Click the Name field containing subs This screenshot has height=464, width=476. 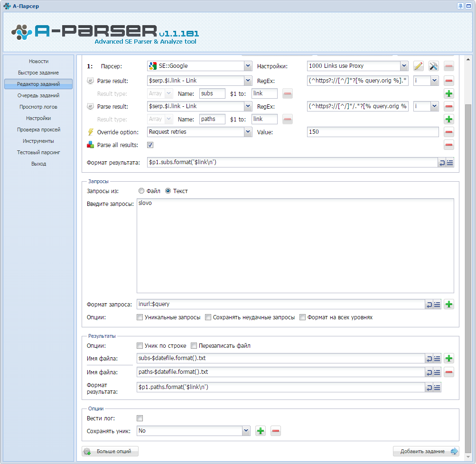[212, 93]
